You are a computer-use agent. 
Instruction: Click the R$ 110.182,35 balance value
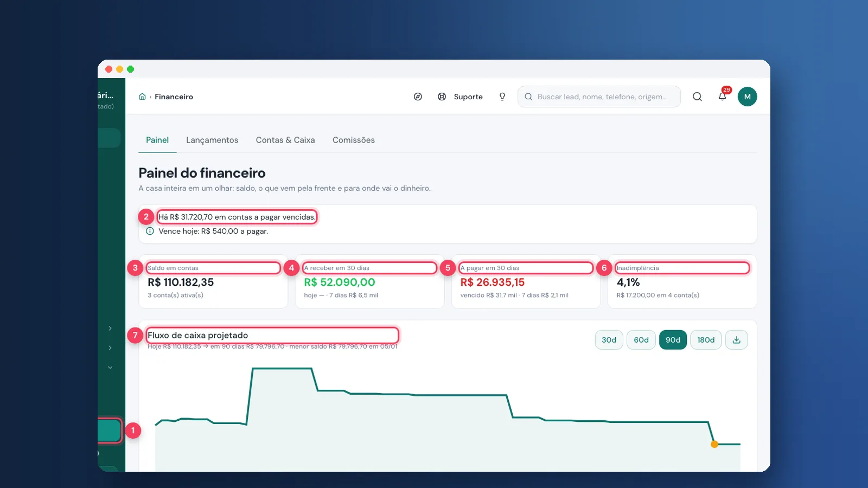point(181,282)
